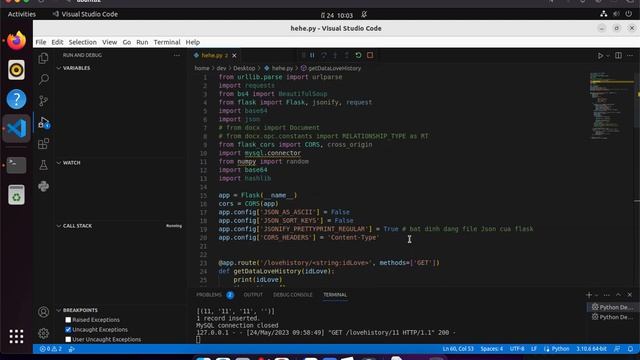Restart the debug session

pyautogui.click(x=358, y=55)
